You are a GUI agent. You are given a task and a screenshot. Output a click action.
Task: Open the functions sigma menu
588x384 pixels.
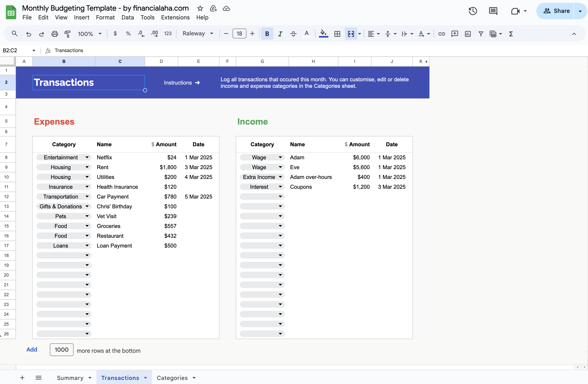click(x=511, y=33)
